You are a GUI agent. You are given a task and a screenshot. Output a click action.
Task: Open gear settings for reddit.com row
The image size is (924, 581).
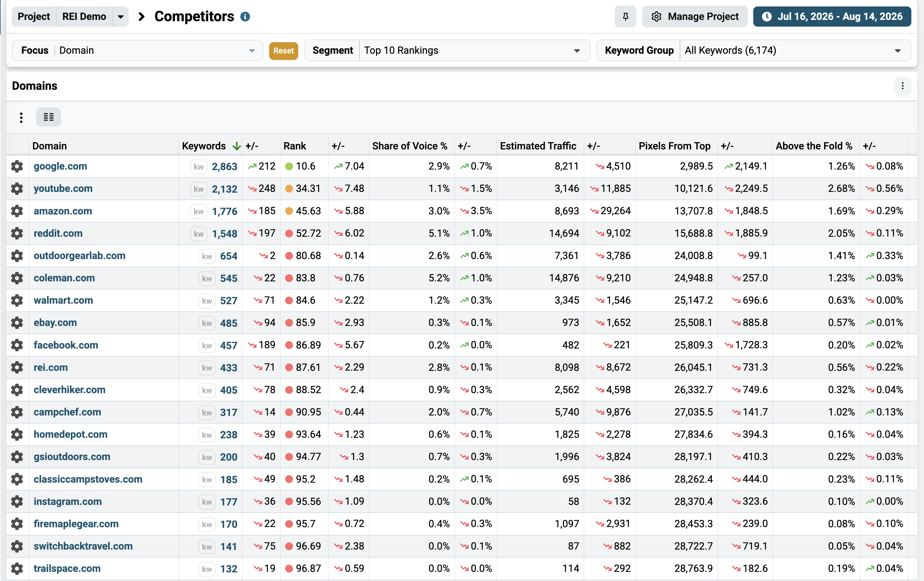pyautogui.click(x=17, y=234)
